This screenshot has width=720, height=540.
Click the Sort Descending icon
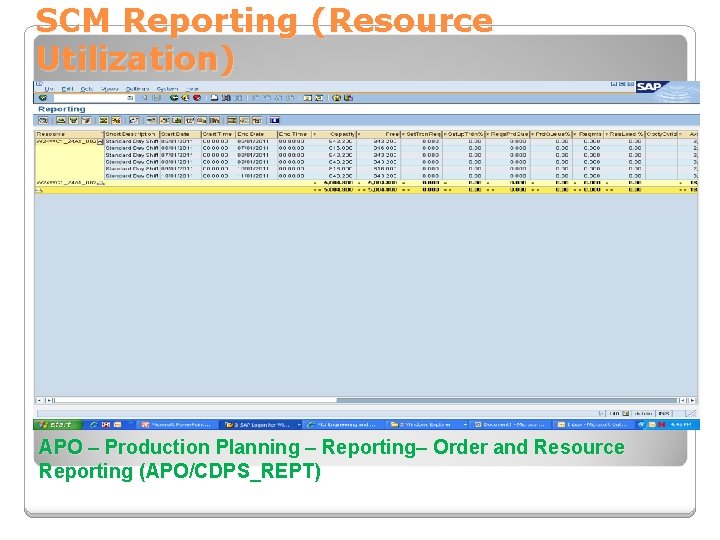click(73, 120)
